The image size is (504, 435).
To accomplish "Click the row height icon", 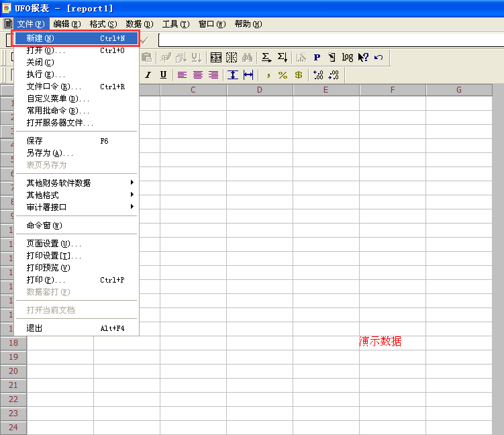I will pyautogui.click(x=233, y=75).
